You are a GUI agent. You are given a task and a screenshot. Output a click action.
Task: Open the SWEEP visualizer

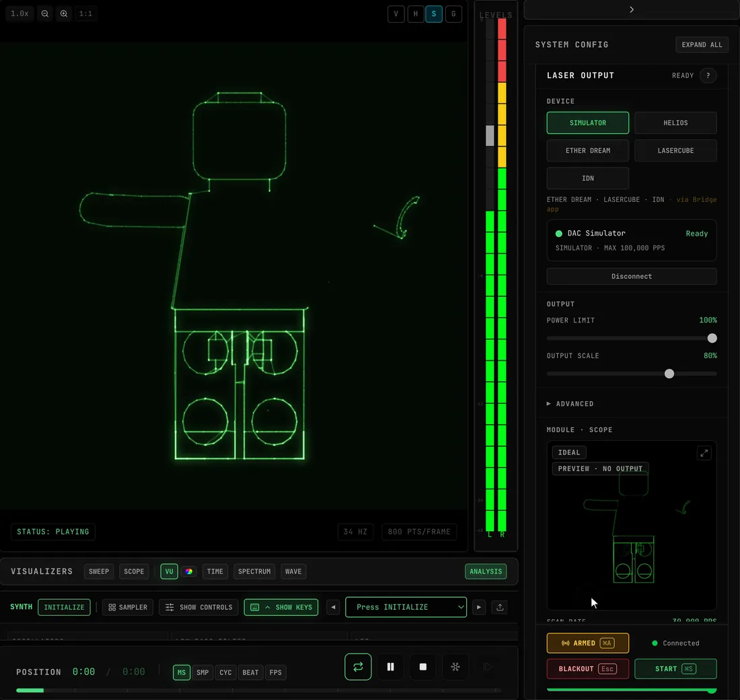(99, 571)
